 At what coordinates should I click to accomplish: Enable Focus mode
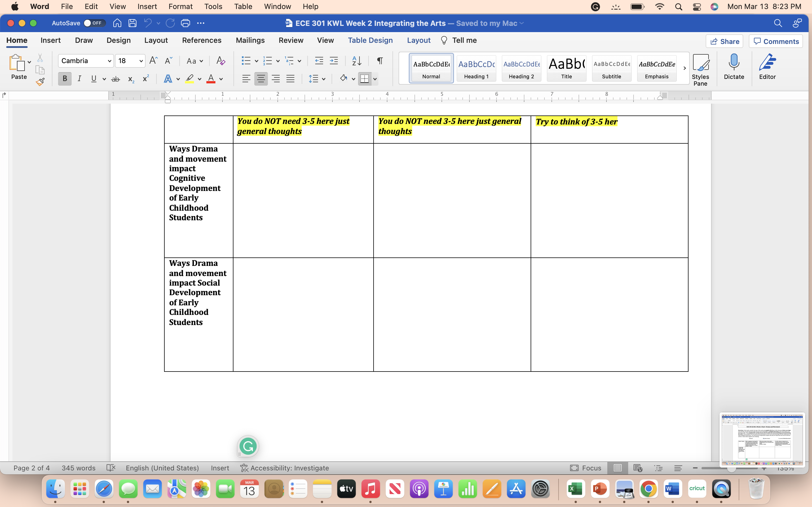tap(585, 468)
